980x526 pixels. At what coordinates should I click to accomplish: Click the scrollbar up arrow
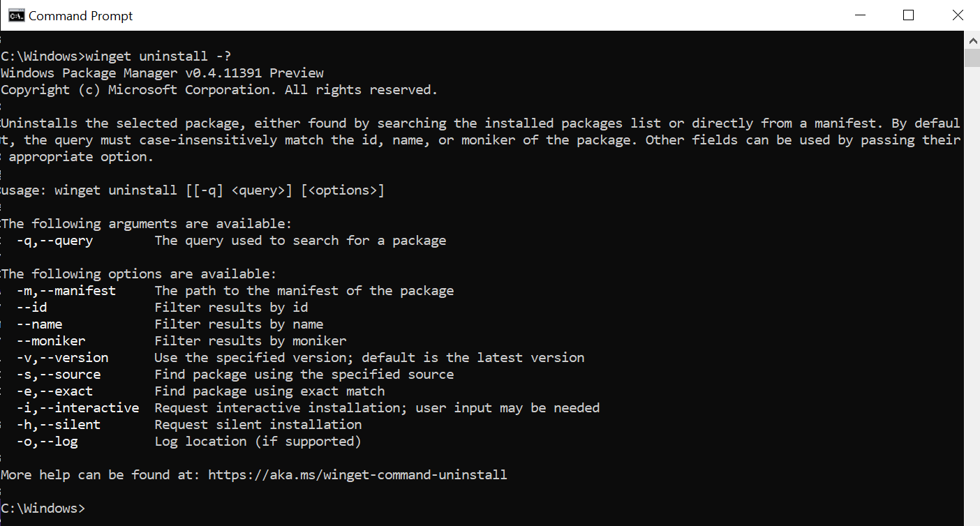tap(972, 39)
